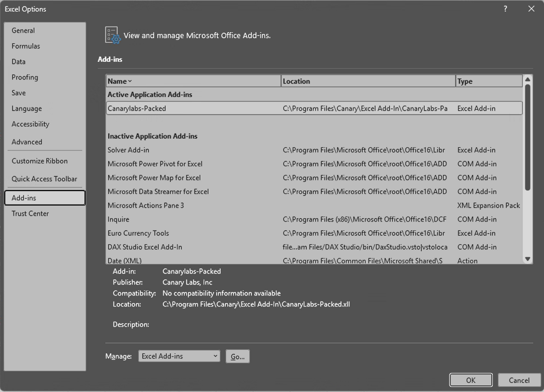Click the Active Application Add-ins group header
544x392 pixels.
tap(150, 94)
